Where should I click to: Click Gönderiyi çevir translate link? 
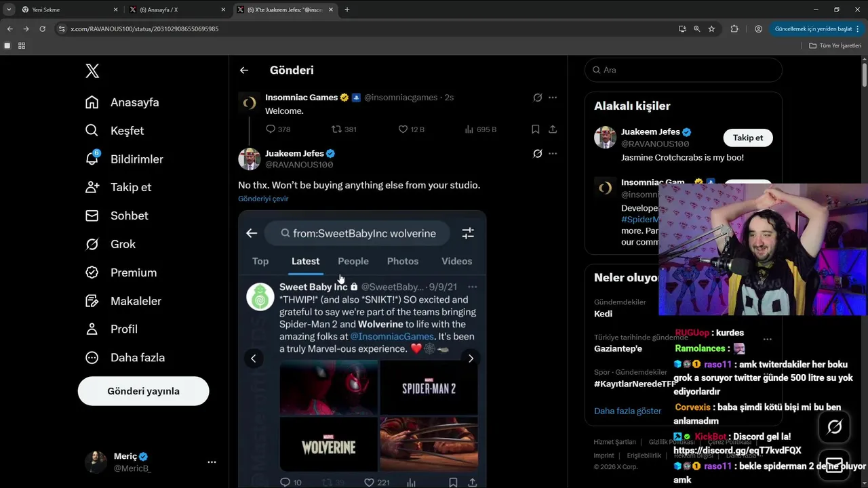coord(263,199)
